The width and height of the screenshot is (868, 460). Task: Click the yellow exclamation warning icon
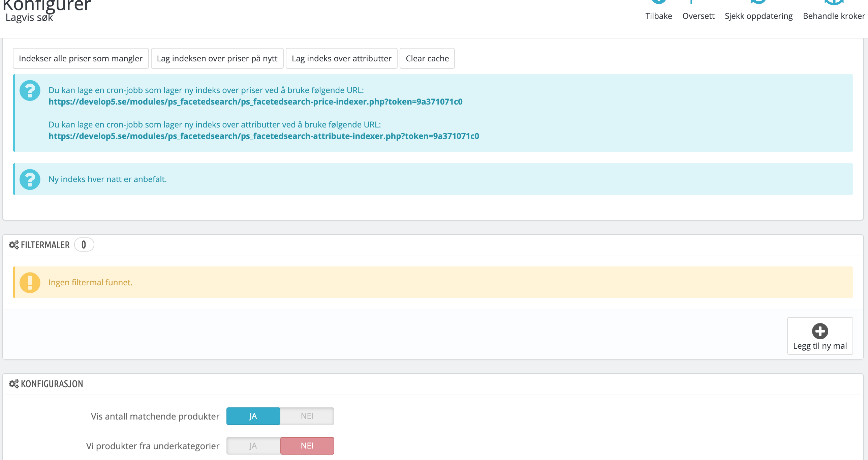30,282
